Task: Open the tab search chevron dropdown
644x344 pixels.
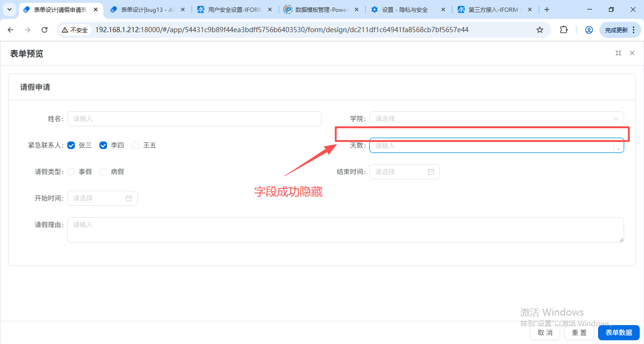Action: (x=9, y=9)
